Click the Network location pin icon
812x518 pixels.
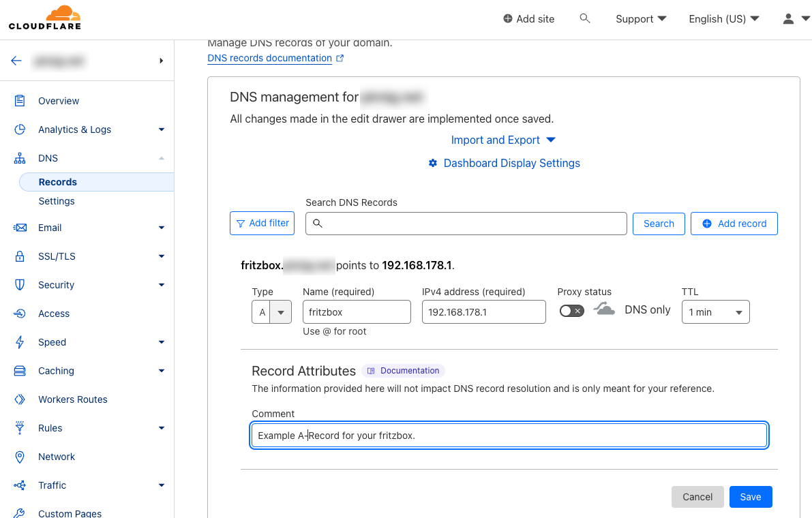[x=20, y=457]
